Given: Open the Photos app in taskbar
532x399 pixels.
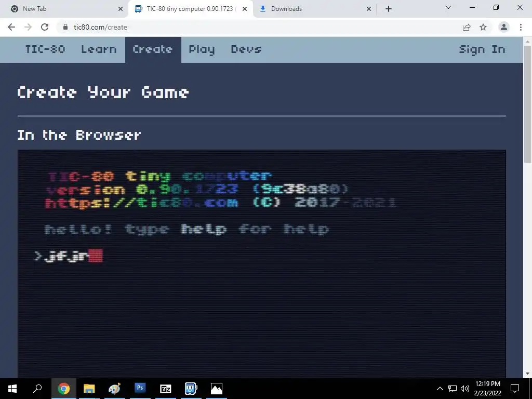Looking at the screenshot, I should coord(217,389).
